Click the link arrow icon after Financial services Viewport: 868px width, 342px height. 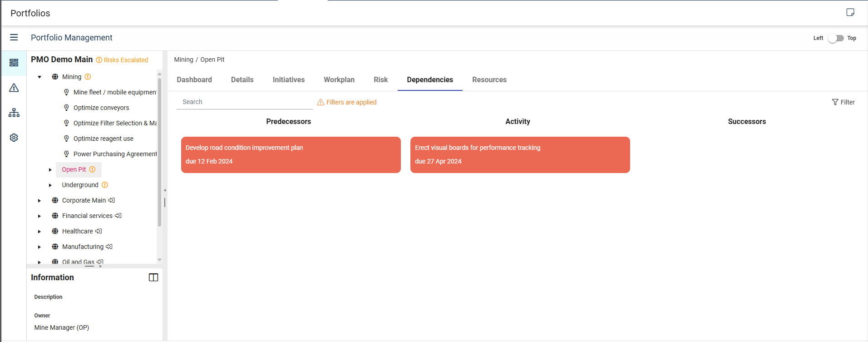coord(118,216)
